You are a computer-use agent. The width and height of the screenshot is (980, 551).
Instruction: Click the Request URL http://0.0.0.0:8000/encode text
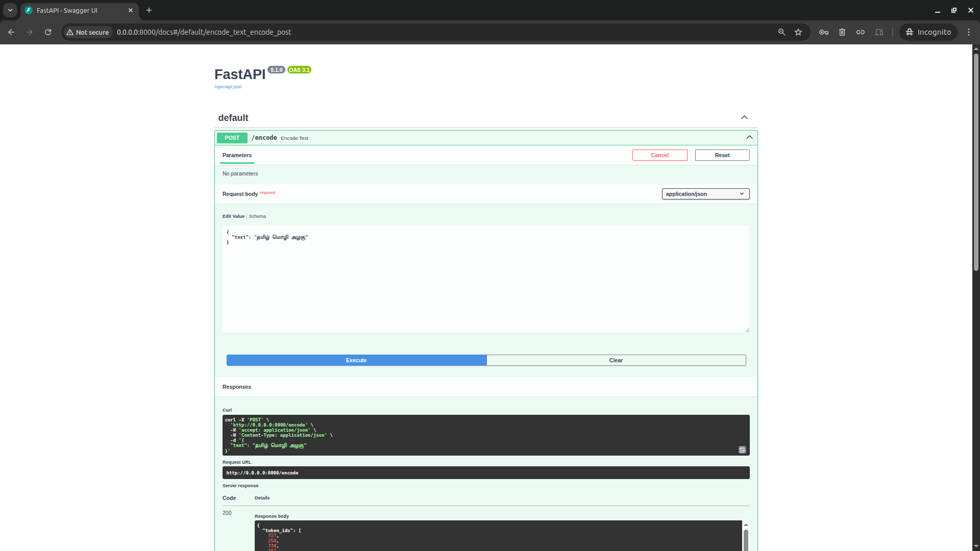[x=262, y=473]
